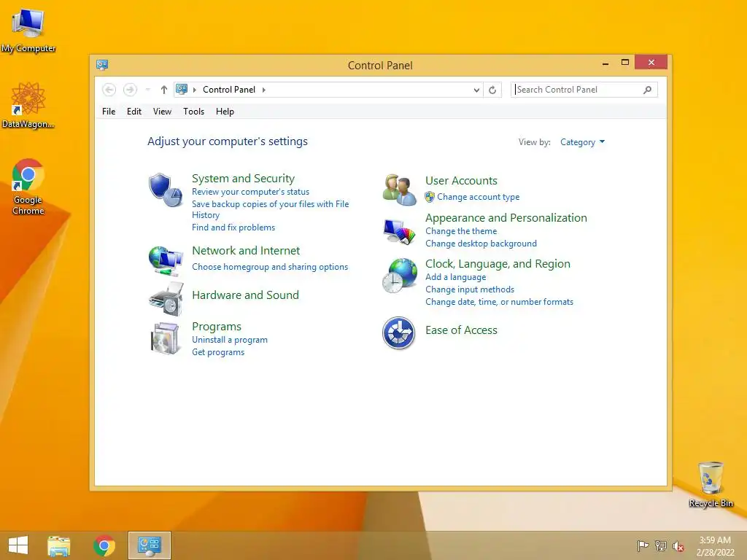Launch Chrome from the taskbar
Screen dimensions: 747x560
point(104,545)
